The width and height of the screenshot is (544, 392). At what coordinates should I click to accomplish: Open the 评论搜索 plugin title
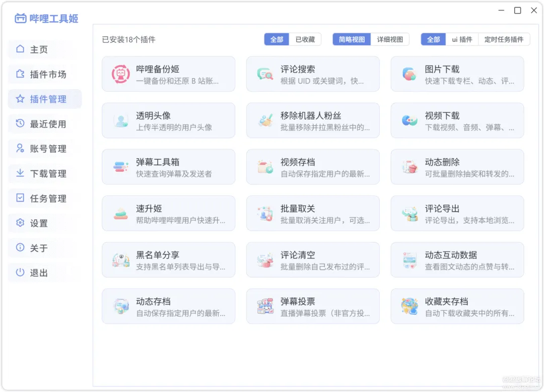coord(298,69)
